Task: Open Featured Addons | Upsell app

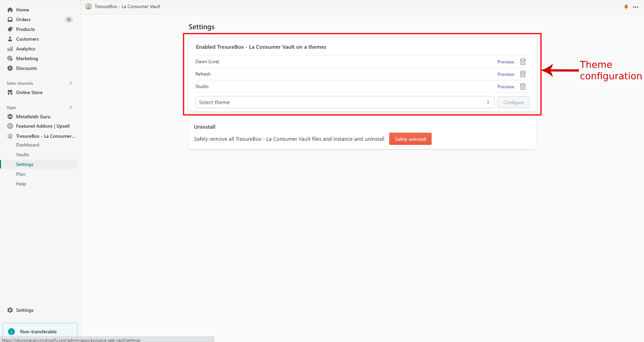Action: 43,126
